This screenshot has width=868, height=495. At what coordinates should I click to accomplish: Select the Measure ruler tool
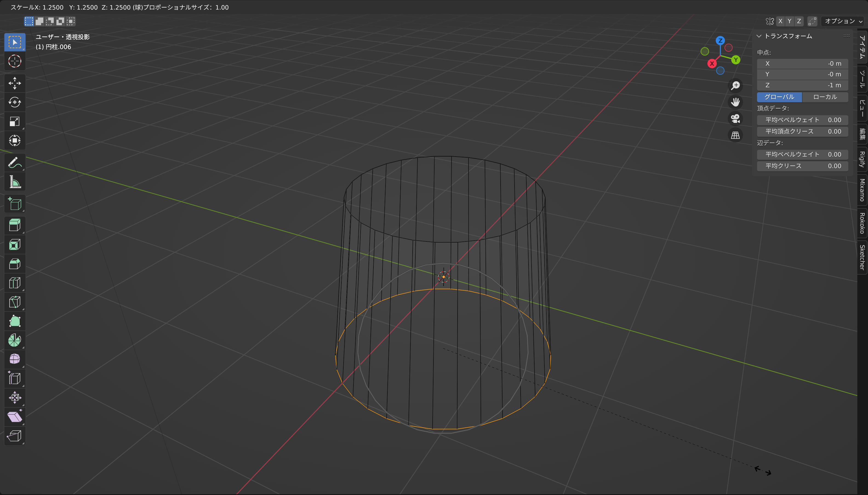(15, 182)
